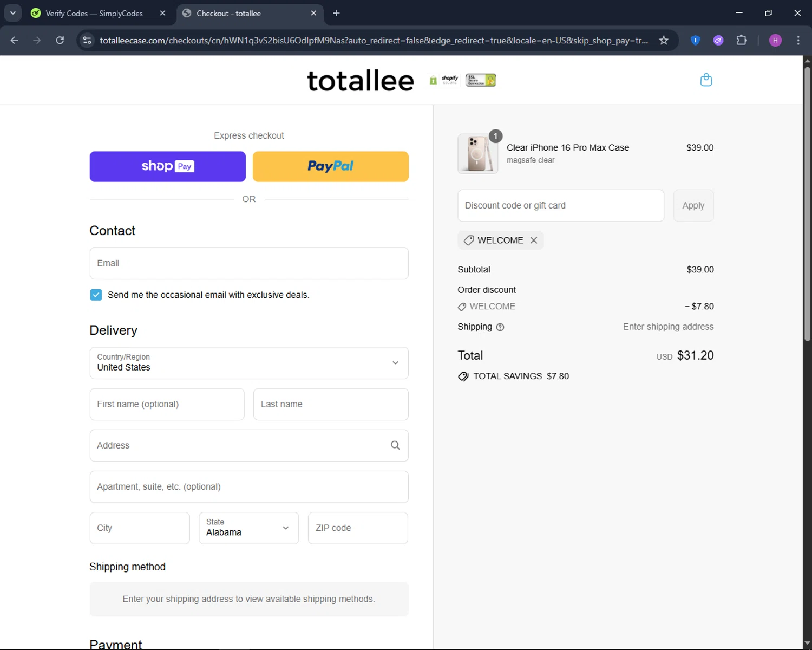Close the Verify Codes SimplyCodes tab
This screenshot has height=650, width=812.
coord(162,13)
